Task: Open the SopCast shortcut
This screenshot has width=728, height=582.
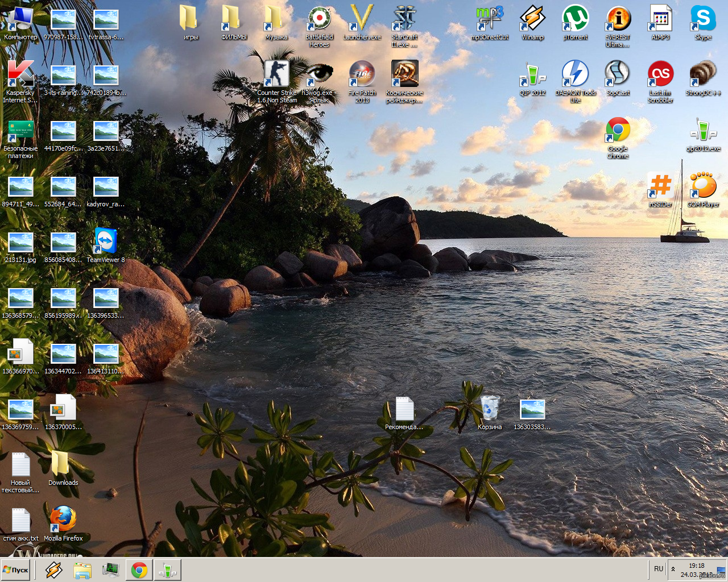Action: [x=618, y=78]
